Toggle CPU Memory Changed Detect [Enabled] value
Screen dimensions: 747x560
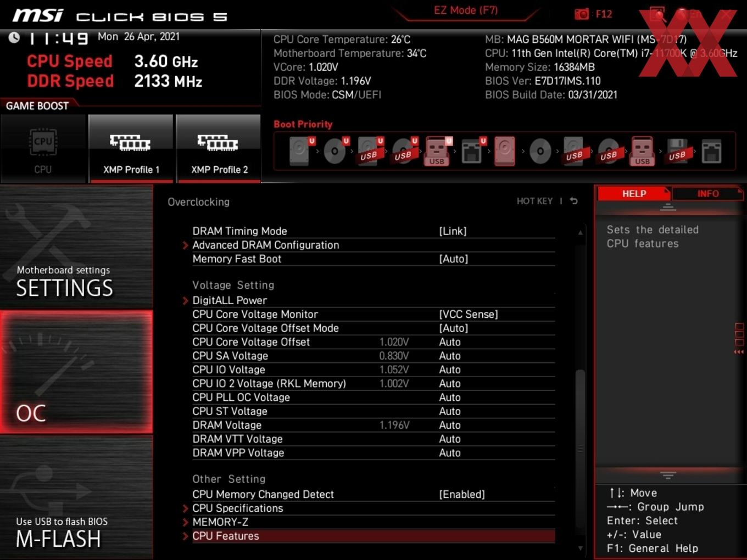[462, 494]
